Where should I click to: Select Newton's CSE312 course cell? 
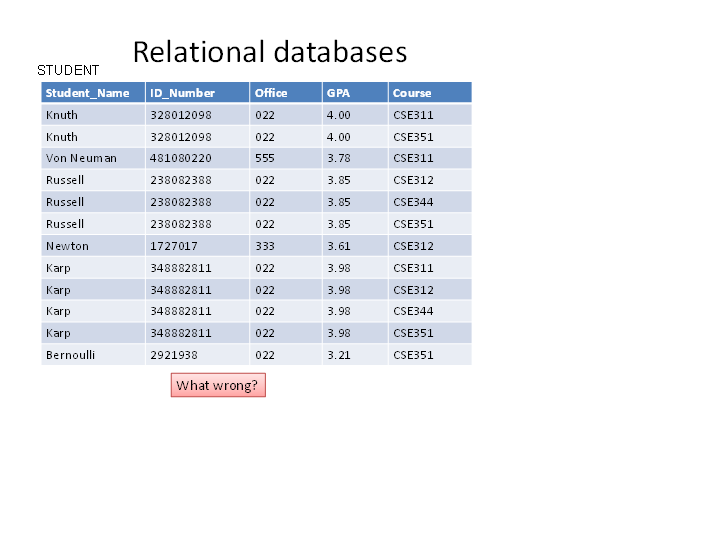(x=430, y=246)
